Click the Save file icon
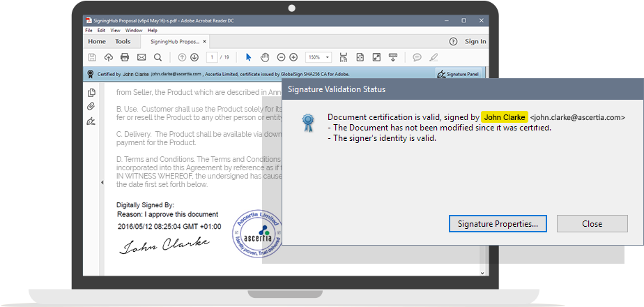The image size is (644, 307). (x=93, y=57)
